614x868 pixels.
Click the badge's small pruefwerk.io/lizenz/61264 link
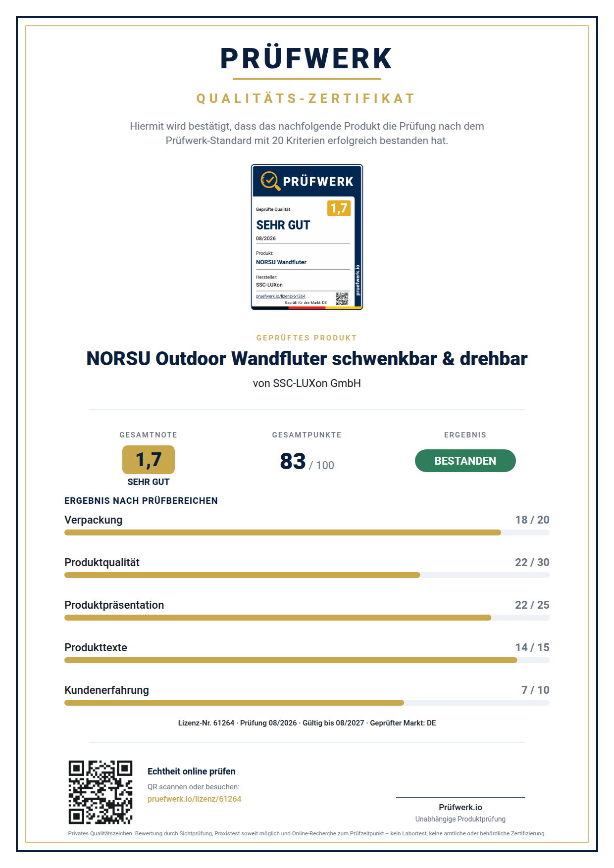tap(281, 296)
